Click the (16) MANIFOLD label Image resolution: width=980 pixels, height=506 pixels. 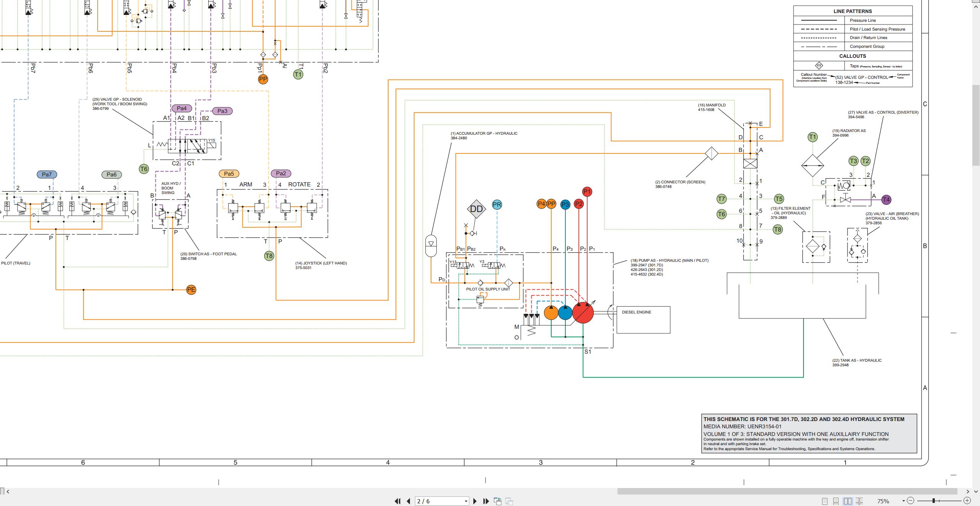[712, 105]
